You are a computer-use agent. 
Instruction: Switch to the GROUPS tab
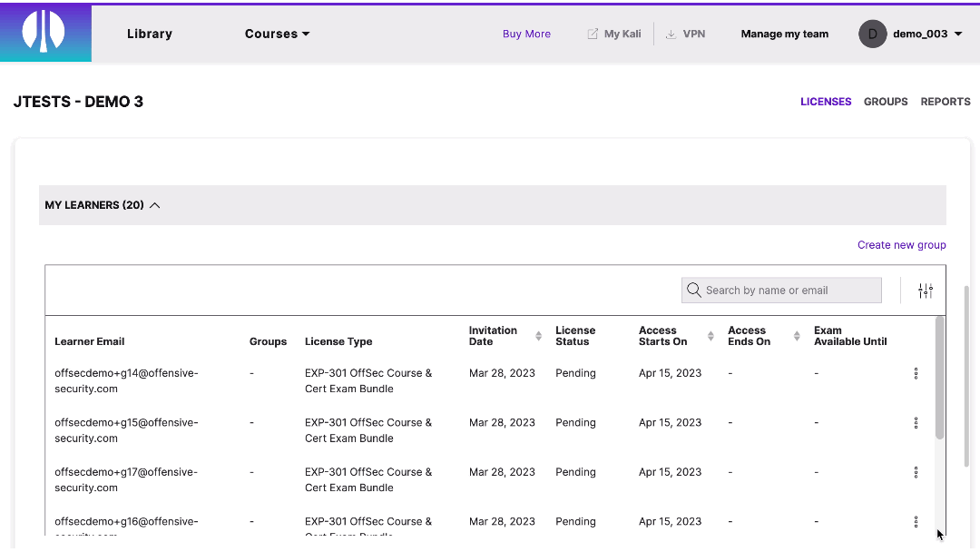886,102
